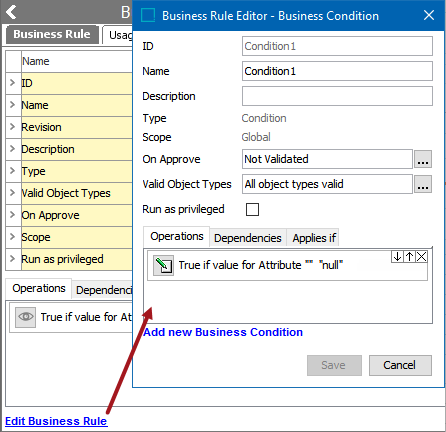Viewport: 446px width, 432px height.
Task: Open the Applies if tab
Action: point(314,238)
